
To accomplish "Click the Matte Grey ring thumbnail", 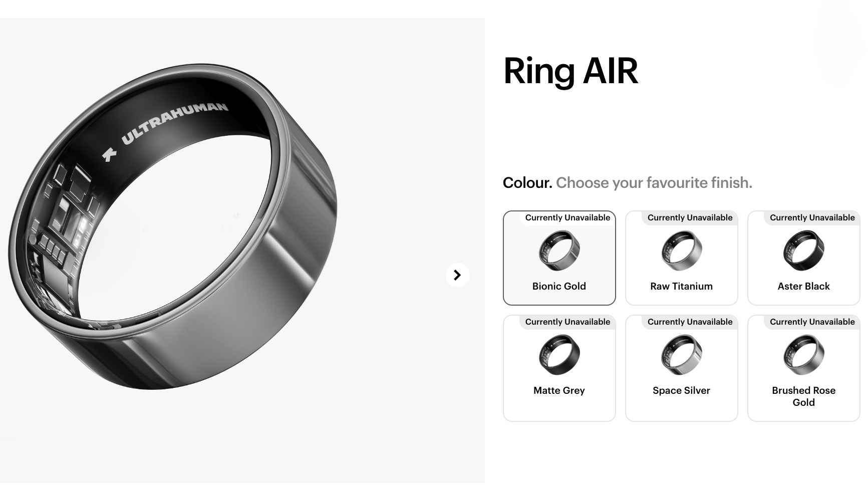I will tap(559, 355).
